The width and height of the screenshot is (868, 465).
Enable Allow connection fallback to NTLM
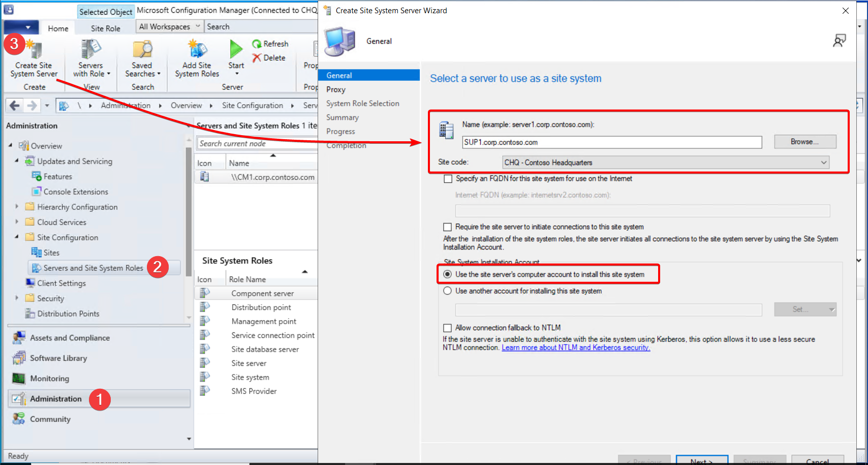click(x=447, y=328)
